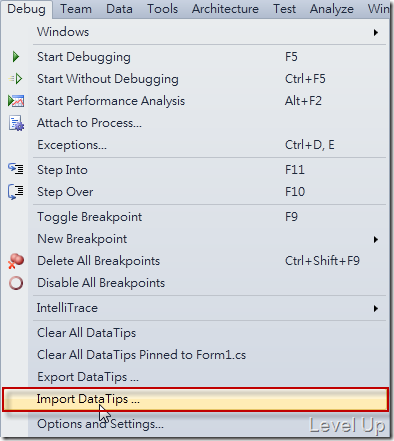This screenshot has width=394, height=441.
Task: Open Exceptions... menu entry
Action: tap(209, 145)
